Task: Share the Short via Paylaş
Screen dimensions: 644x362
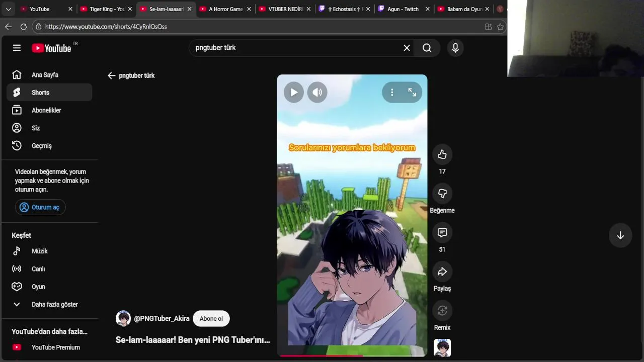Action: [x=442, y=271]
